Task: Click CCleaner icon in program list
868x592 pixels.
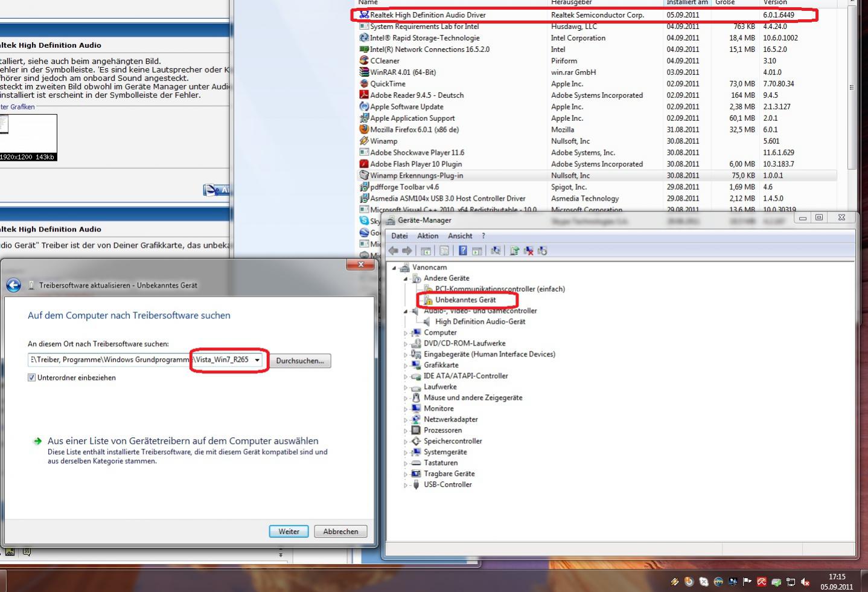Action: (364, 60)
